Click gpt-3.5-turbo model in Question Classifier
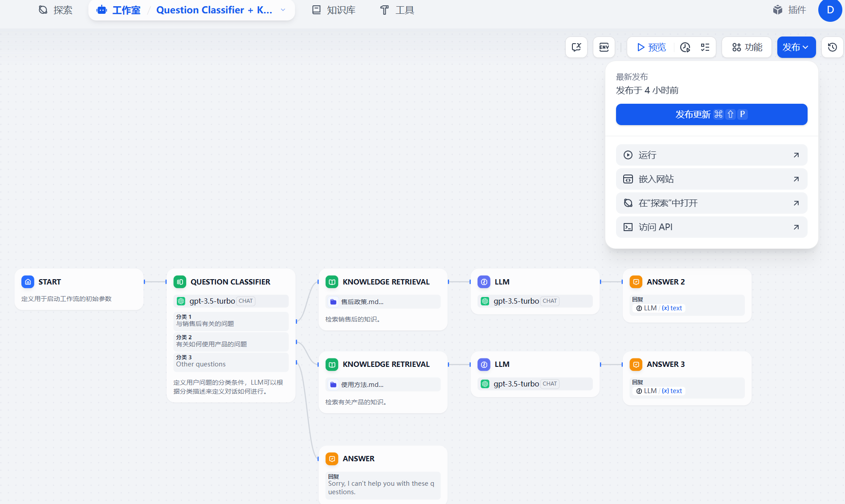The height and width of the screenshot is (504, 845). point(231,301)
